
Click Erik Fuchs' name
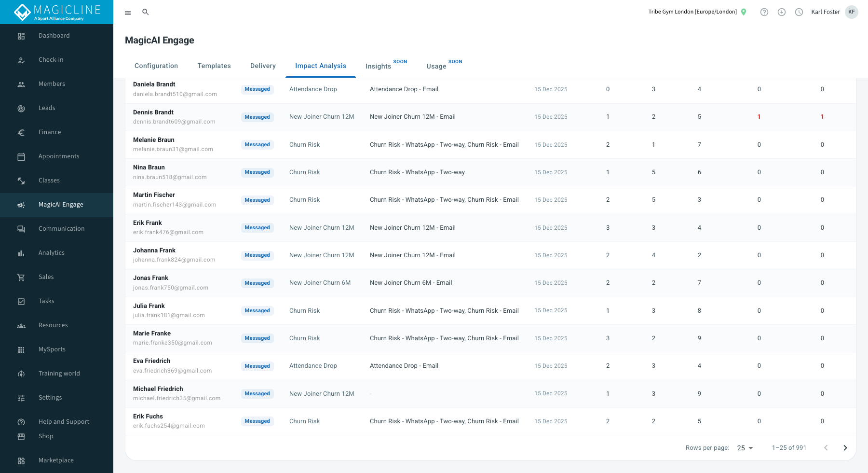pos(148,417)
